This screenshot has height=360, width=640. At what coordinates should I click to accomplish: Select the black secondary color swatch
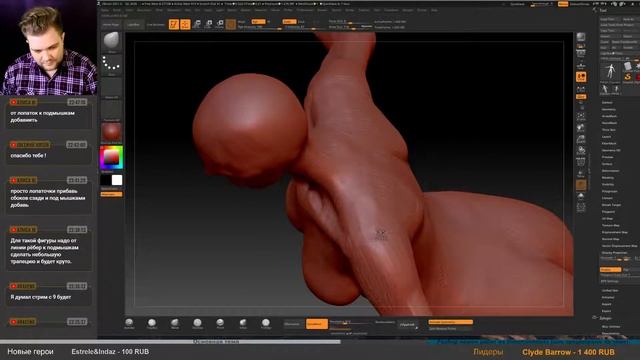(106, 180)
